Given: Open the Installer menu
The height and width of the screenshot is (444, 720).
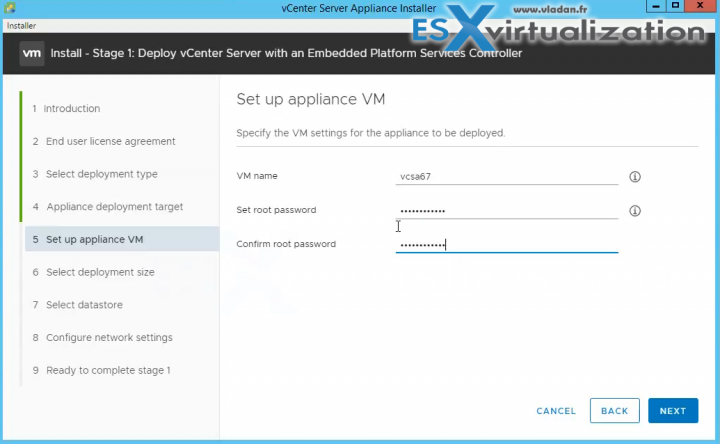Looking at the screenshot, I should 21,25.
